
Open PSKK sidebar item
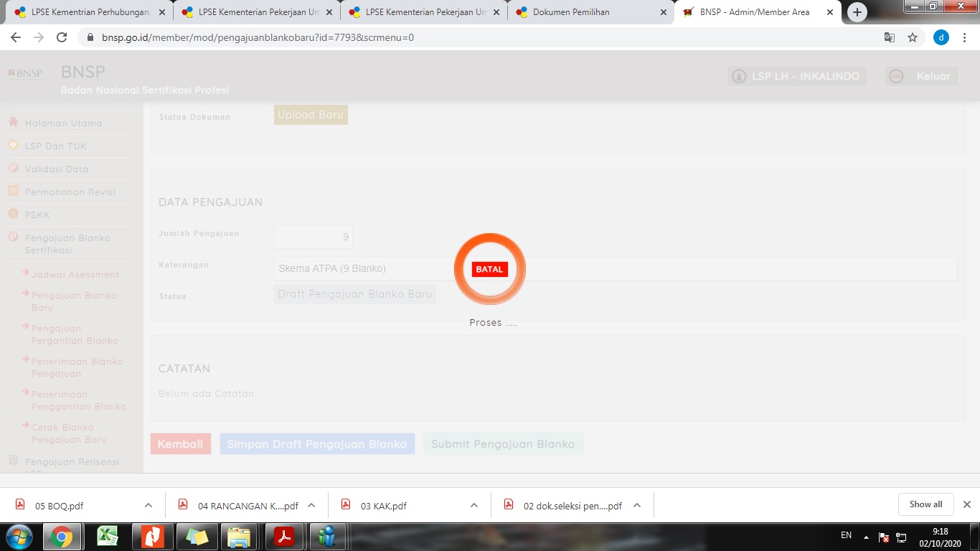(x=37, y=215)
